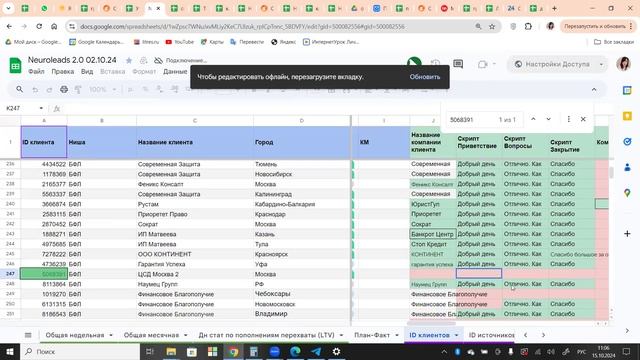Select column header C
640x360 pixels.
[x=195, y=120]
